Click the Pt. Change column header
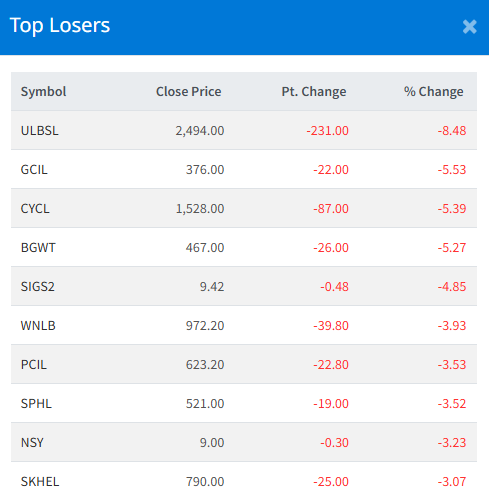Image resolution: width=489 pixels, height=498 pixels. tap(314, 92)
